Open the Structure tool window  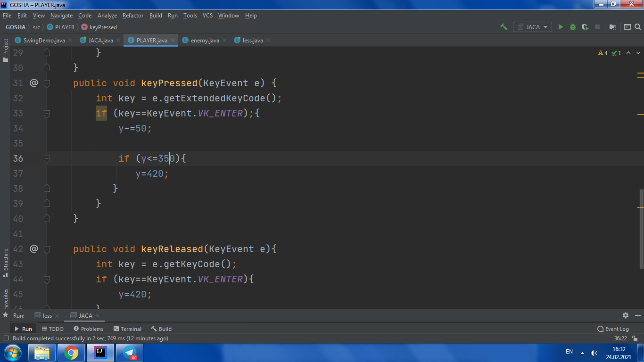point(6,263)
